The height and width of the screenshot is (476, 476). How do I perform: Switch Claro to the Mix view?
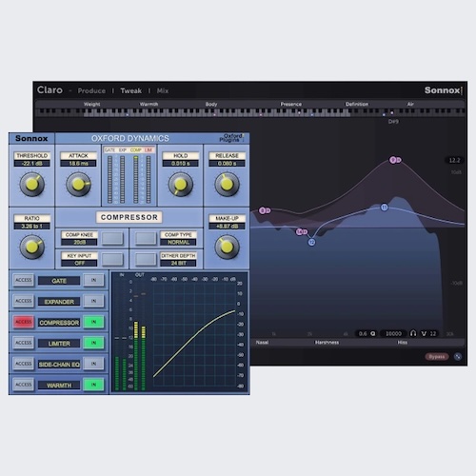(x=163, y=90)
